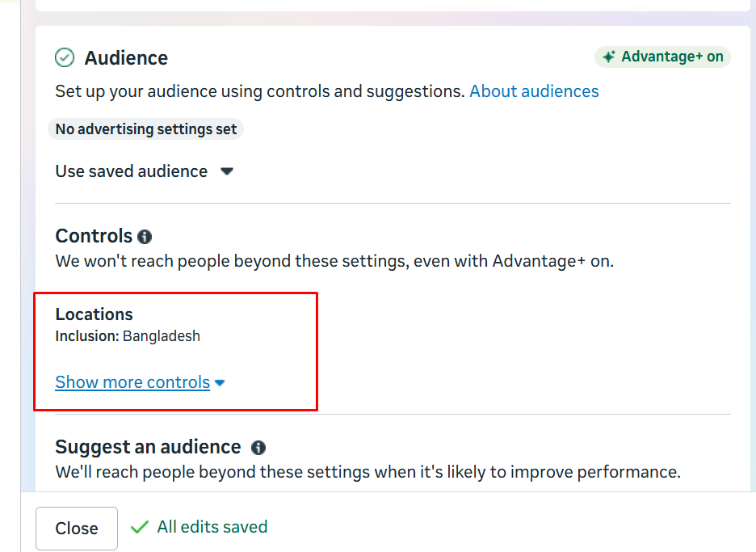The image size is (756, 552).
Task: Open the Use saved audience dropdown
Action: (x=132, y=171)
